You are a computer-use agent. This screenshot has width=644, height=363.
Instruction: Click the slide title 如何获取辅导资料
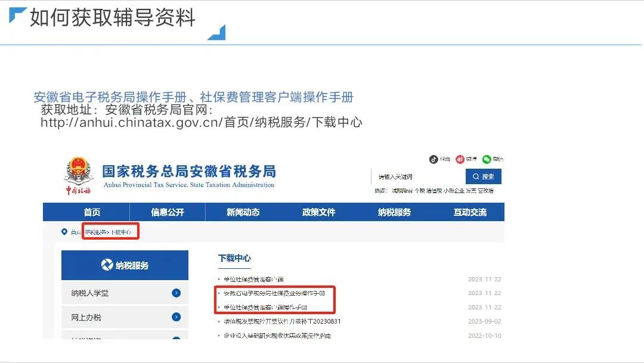click(x=112, y=18)
